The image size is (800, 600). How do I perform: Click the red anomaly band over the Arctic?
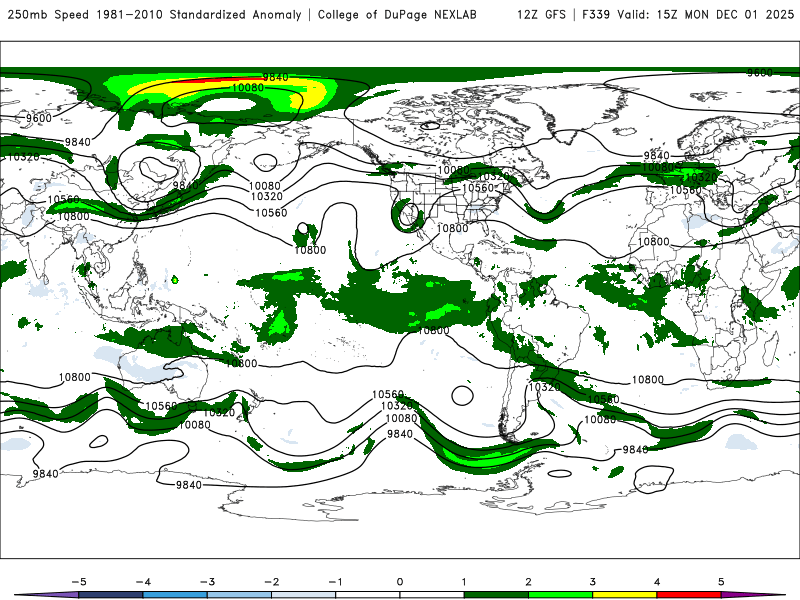(x=224, y=80)
